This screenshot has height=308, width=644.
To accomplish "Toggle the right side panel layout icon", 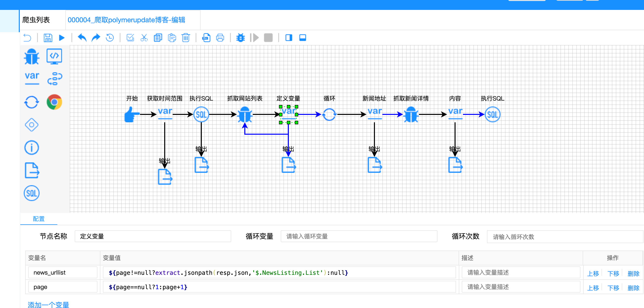I will coord(289,38).
